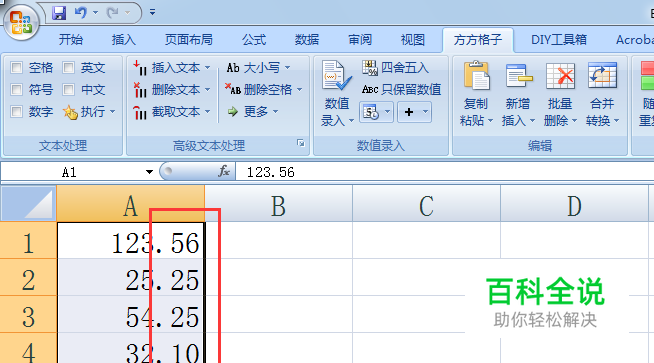Image resolution: width=654 pixels, height=363 pixels.
Task: Click the 四舍五入 icon
Action: 370,67
